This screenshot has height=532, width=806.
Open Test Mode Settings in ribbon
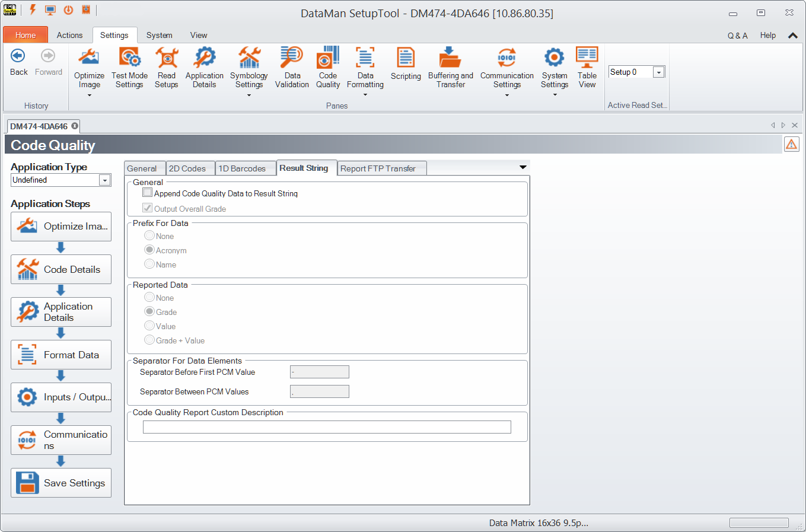[x=129, y=68]
